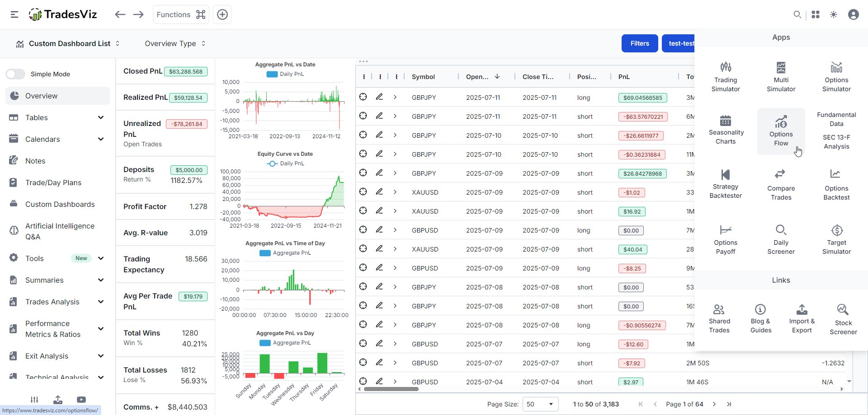This screenshot has width=868, height=415.
Task: Open Artificial Intelligence Q&A
Action: tap(57, 231)
